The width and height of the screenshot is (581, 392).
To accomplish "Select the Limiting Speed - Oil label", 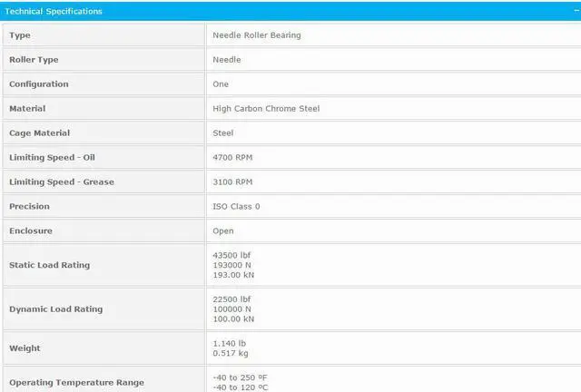I will [52, 158].
